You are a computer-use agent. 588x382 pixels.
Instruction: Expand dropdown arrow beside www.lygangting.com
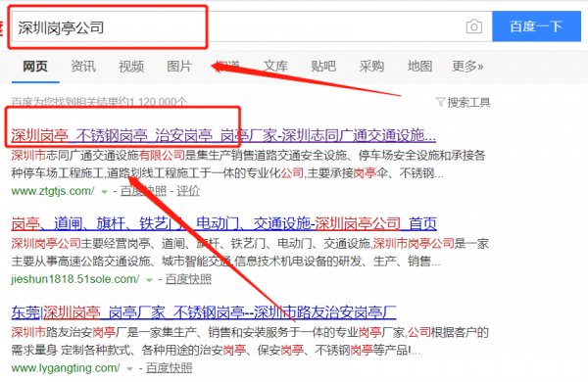129,369
